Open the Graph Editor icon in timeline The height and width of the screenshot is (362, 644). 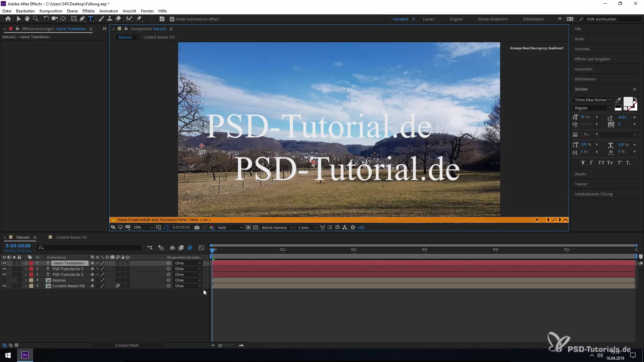(x=201, y=248)
